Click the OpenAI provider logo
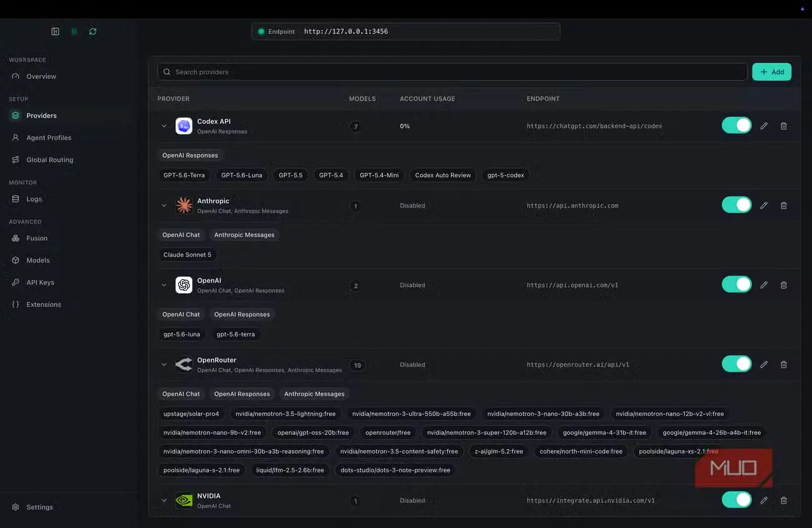The height and width of the screenshot is (528, 812). point(184,285)
